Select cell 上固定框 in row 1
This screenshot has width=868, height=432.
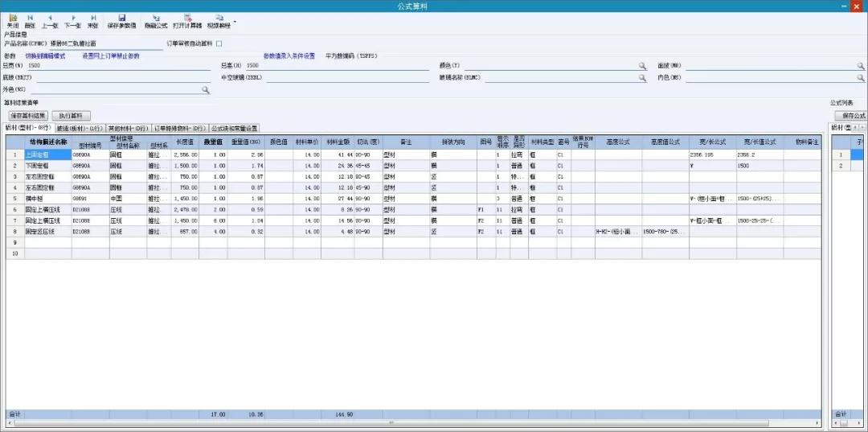[x=48, y=154]
